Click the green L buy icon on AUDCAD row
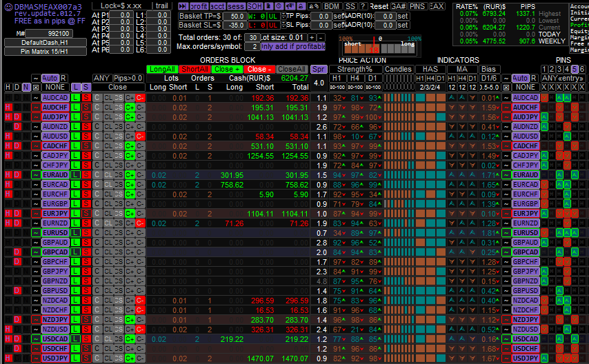The width and height of the screenshot is (589, 364). pos(76,98)
